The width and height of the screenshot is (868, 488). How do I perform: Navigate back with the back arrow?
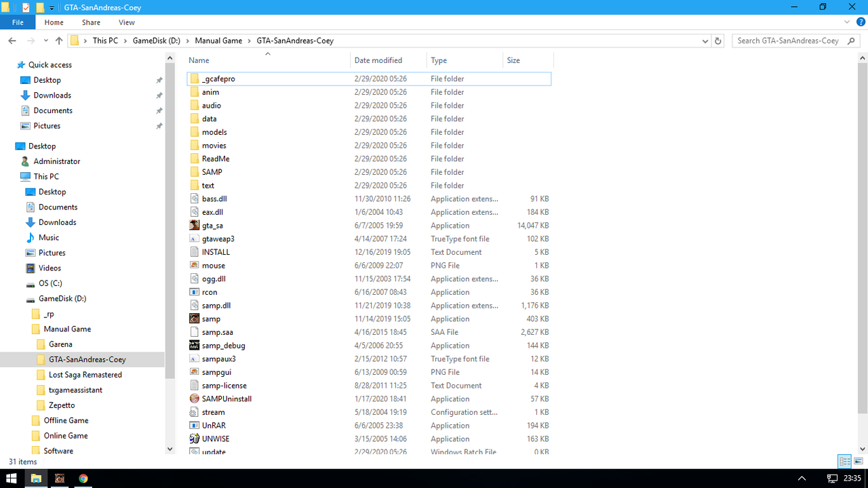tap(12, 41)
